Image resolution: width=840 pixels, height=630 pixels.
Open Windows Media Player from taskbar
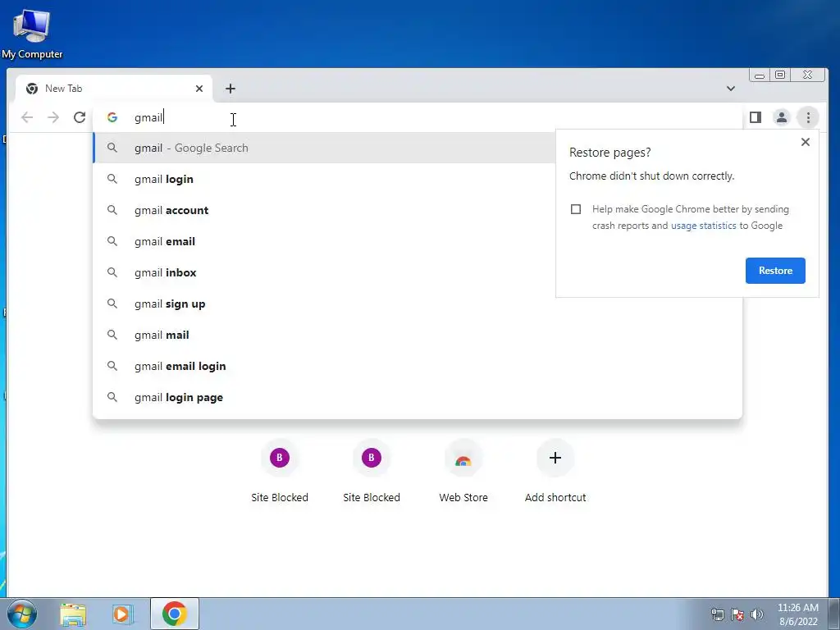point(123,614)
